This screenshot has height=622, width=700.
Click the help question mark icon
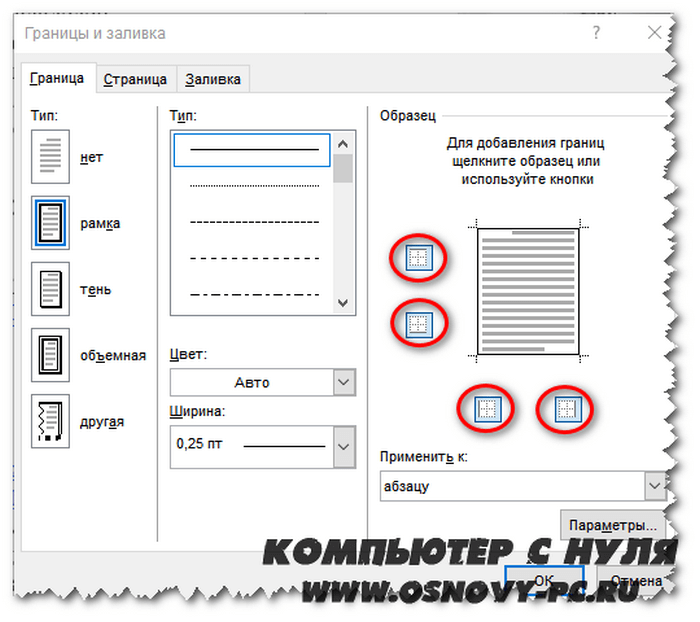pos(596,33)
